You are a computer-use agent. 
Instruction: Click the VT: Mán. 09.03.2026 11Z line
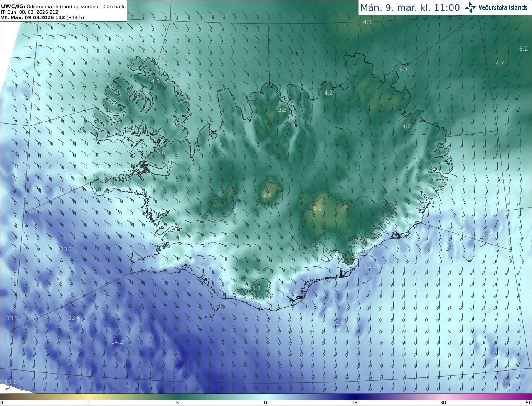[x=42, y=17]
